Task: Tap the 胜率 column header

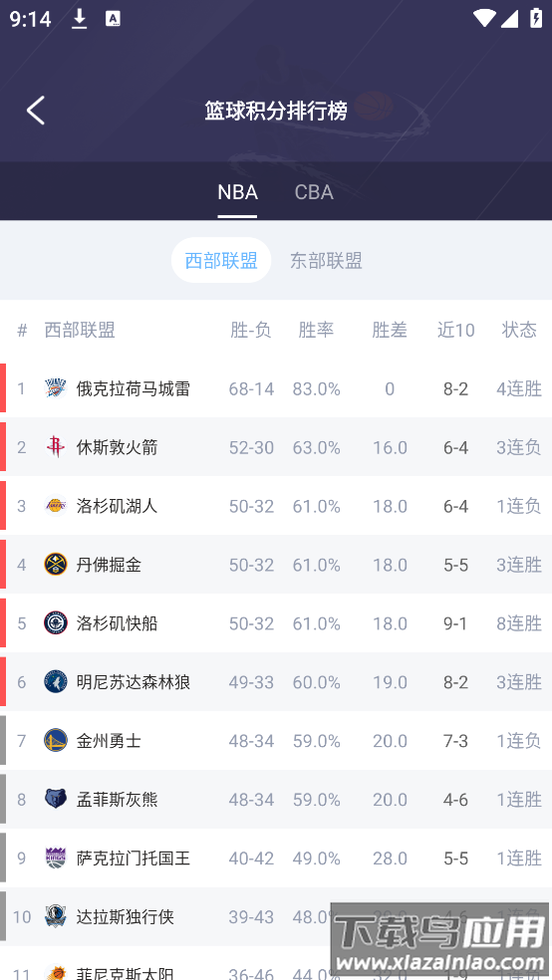Action: click(x=316, y=330)
